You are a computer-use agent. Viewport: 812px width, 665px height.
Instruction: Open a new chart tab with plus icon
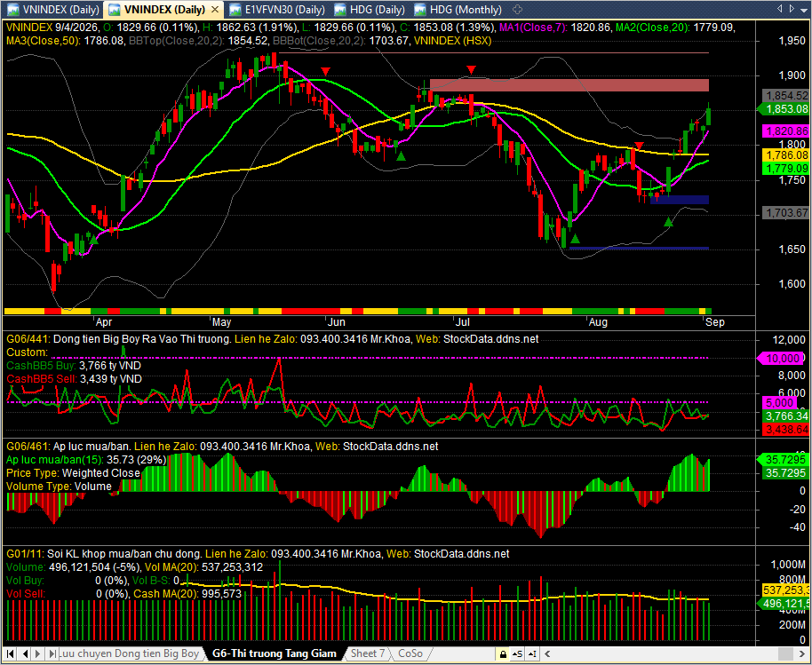click(517, 9)
